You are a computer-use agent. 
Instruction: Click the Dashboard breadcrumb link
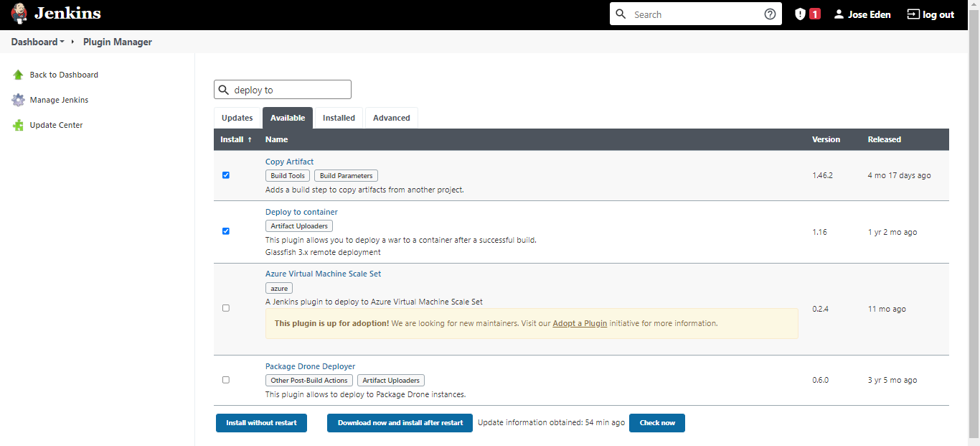[34, 42]
